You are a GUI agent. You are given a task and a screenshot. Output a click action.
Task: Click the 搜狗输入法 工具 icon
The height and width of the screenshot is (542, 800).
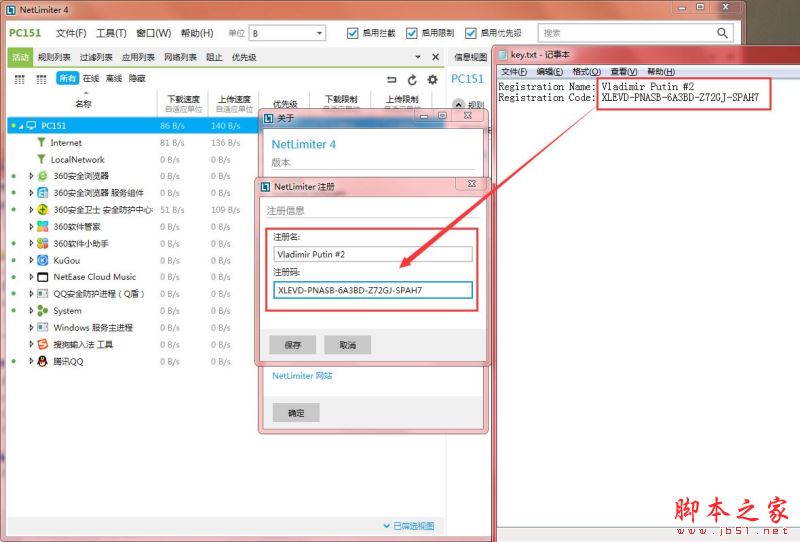coord(43,344)
